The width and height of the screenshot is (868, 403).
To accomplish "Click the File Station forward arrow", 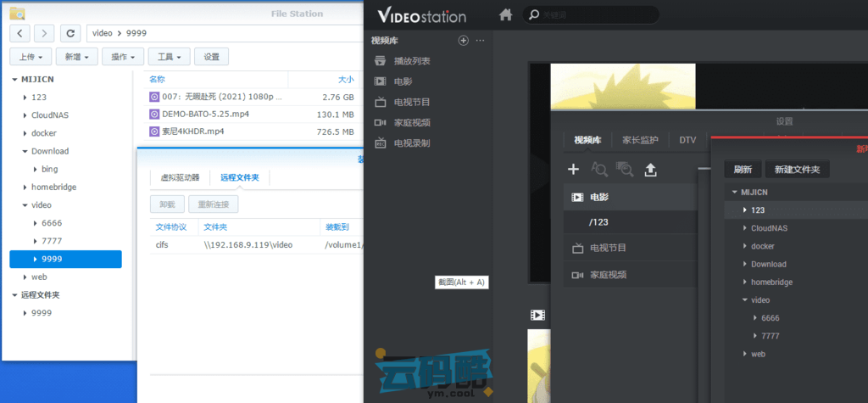I will pyautogui.click(x=44, y=33).
